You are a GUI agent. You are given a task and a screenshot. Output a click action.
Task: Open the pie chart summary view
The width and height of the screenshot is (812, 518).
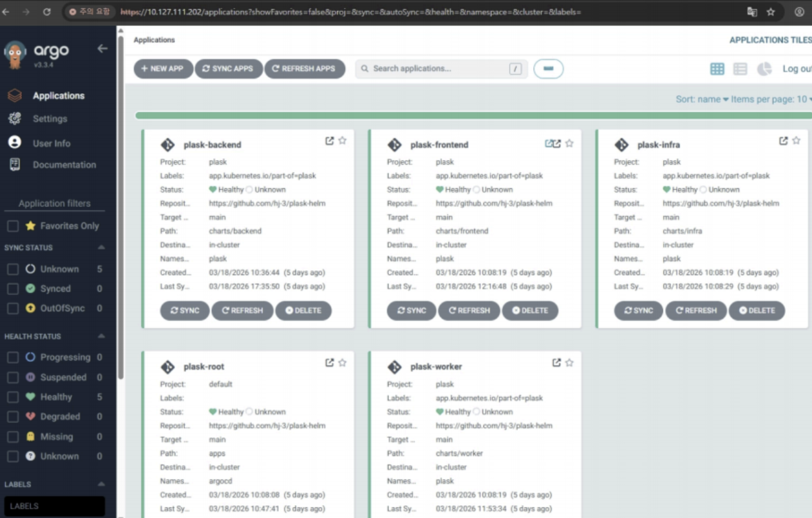[x=764, y=69]
